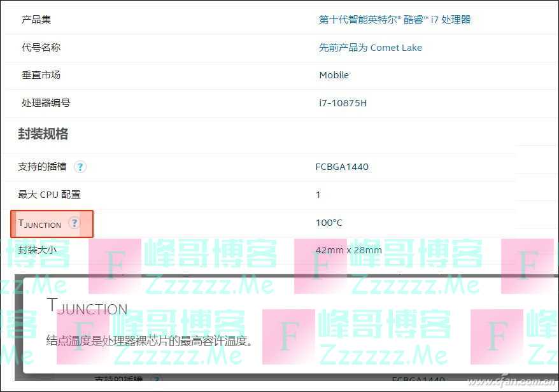The width and height of the screenshot is (559, 392).
Task: Click the 垂直市场 row label
Action: 41,75
